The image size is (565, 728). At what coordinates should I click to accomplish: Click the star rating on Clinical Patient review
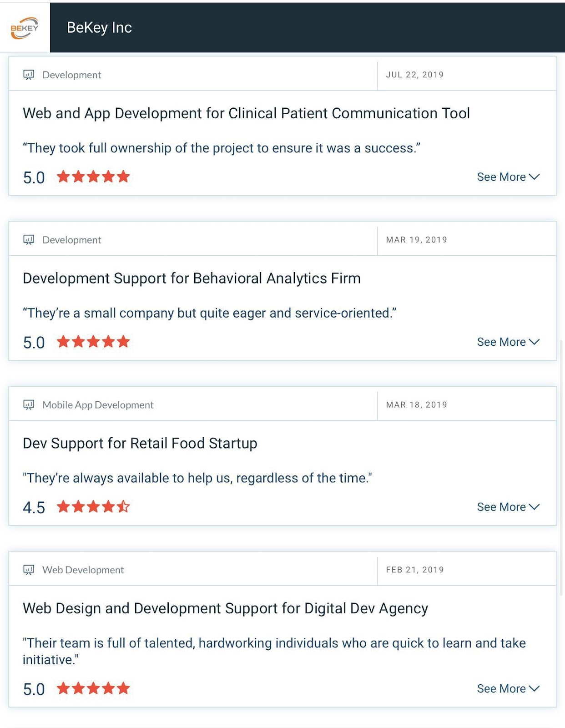tap(93, 177)
